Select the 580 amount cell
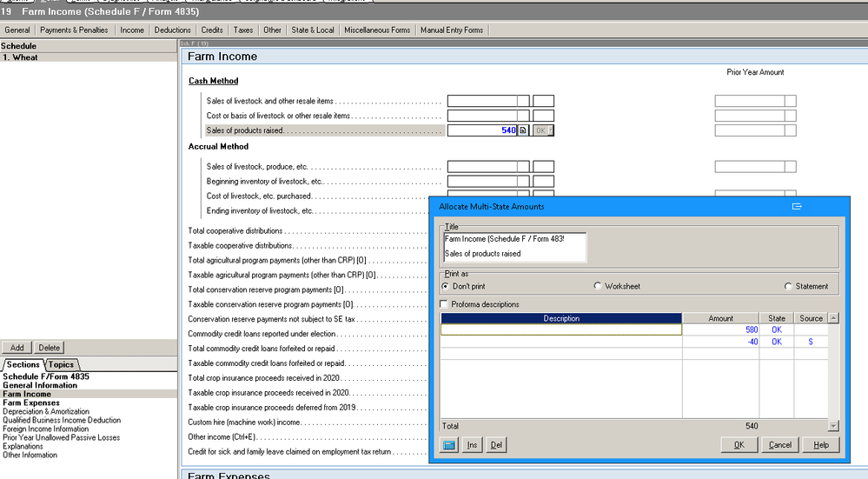This screenshot has height=479, width=868. coord(721,329)
